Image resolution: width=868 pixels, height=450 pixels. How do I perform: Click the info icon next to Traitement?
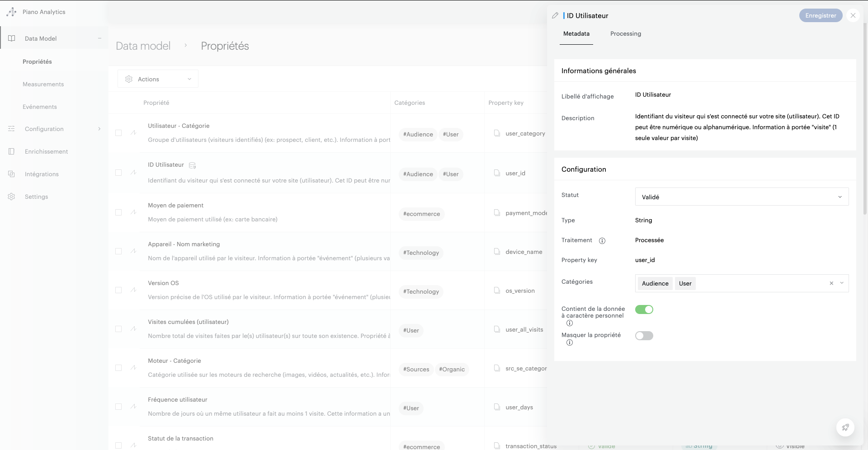tap(602, 241)
